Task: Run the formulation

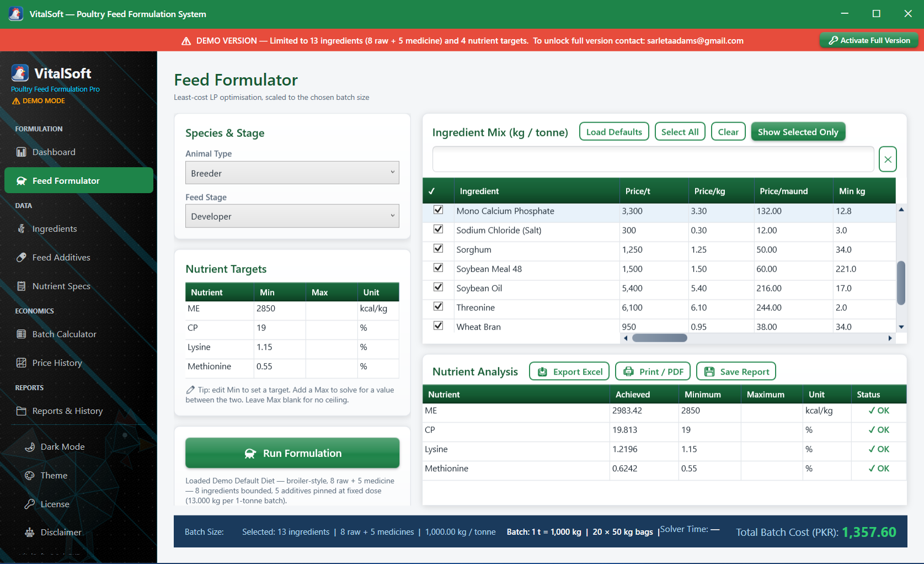Action: [x=292, y=453]
